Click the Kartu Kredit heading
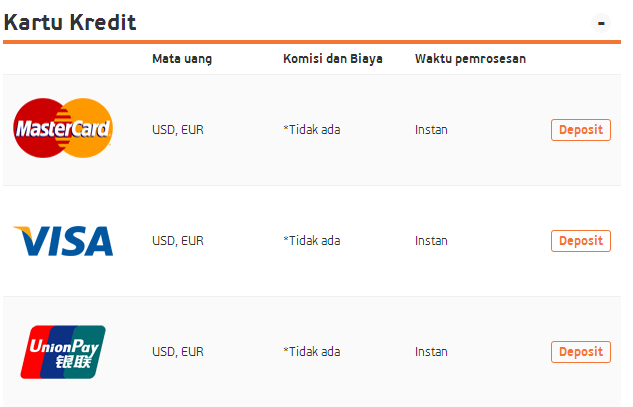The image size is (633, 407). coord(70,22)
